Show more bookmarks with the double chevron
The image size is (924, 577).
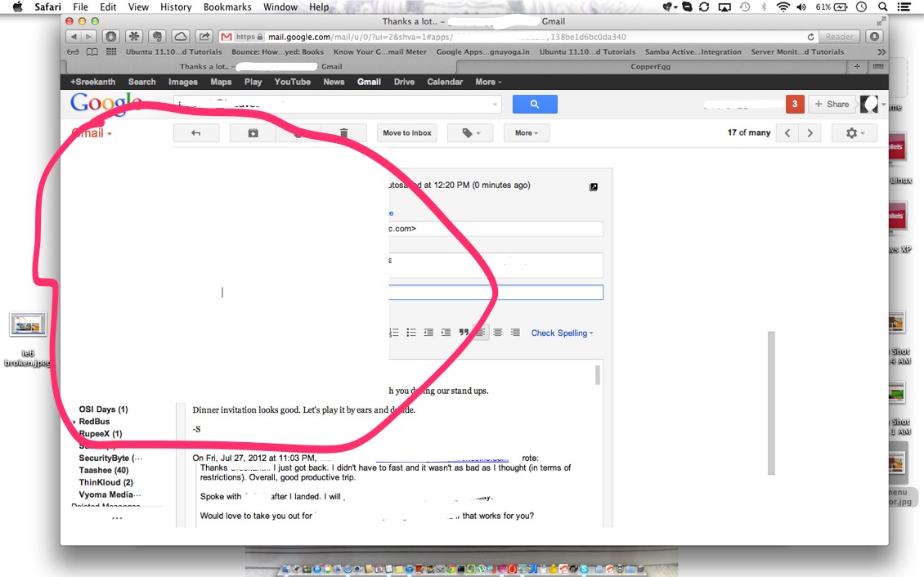(x=881, y=51)
